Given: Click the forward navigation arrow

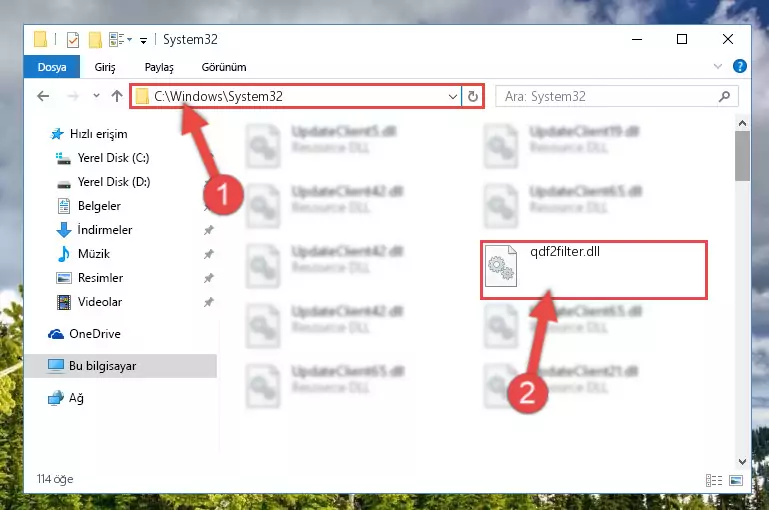Looking at the screenshot, I should [x=73, y=96].
